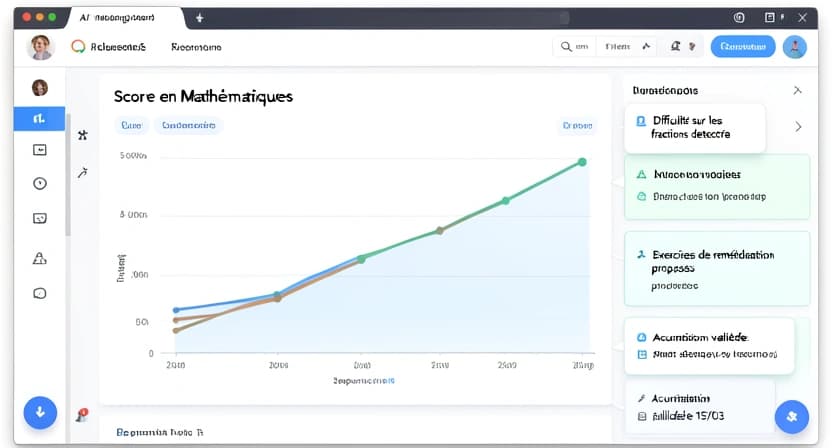
Task: Open the option chip at chart's top-right
Action: [x=577, y=126]
